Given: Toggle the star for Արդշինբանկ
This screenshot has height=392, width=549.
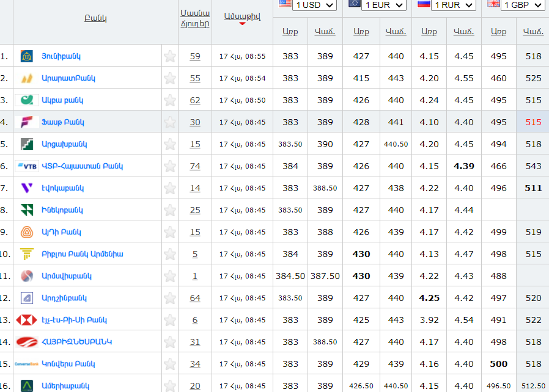Looking at the screenshot, I should 170,298.
